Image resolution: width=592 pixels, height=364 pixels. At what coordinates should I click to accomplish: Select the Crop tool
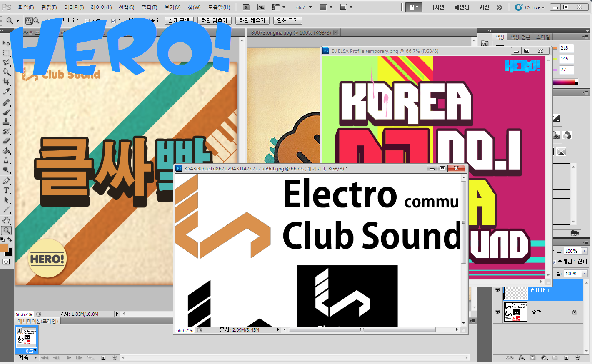(x=6, y=82)
